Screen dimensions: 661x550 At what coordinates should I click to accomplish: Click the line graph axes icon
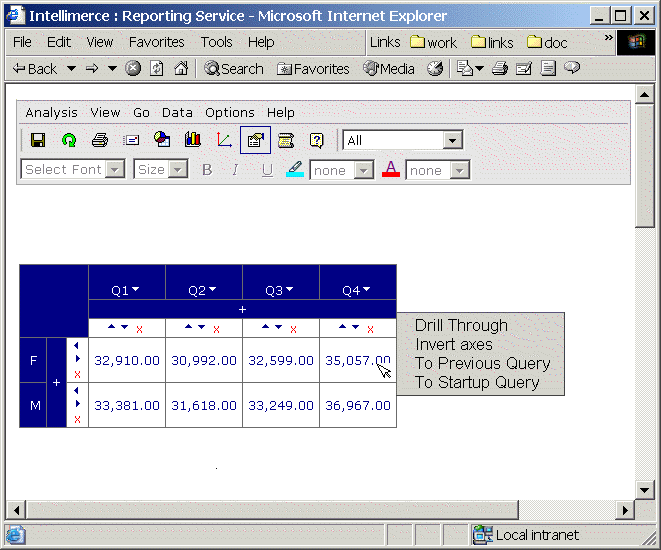[224, 140]
